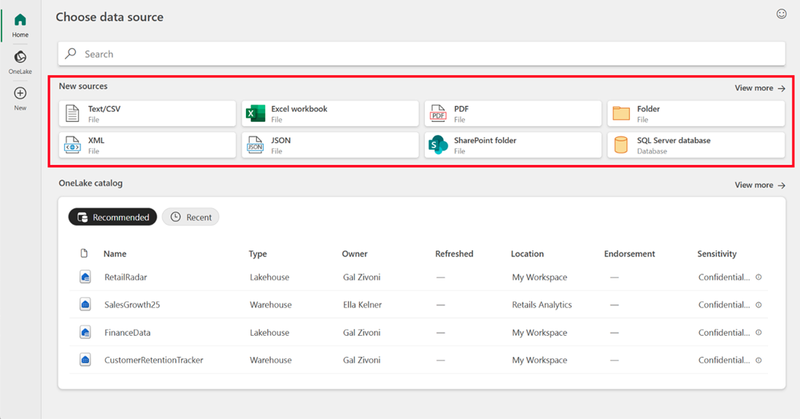The image size is (800, 419).
Task: Expand New sources with View more
Action: tap(759, 88)
